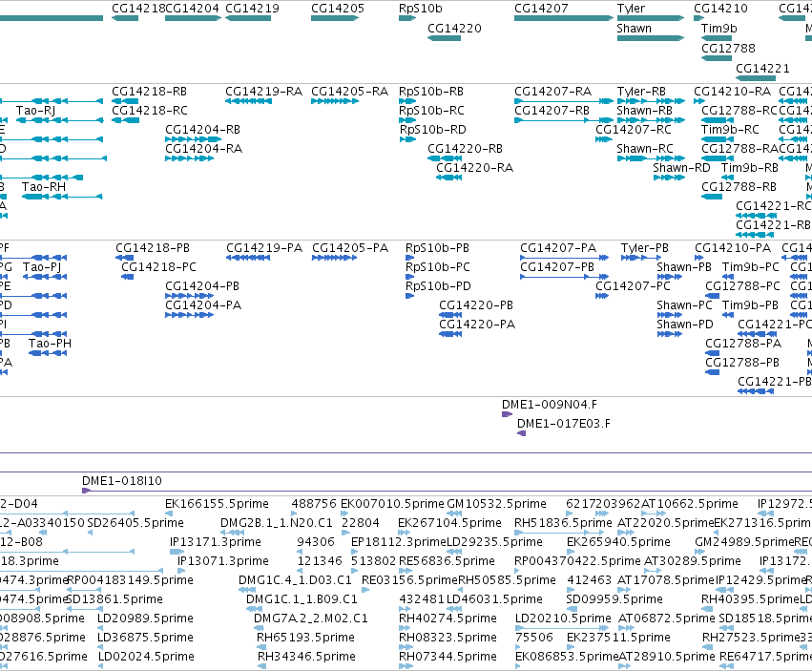This screenshot has width=812, height=671.
Task: Select the IP13171.3prime EST label
Action: [216, 542]
